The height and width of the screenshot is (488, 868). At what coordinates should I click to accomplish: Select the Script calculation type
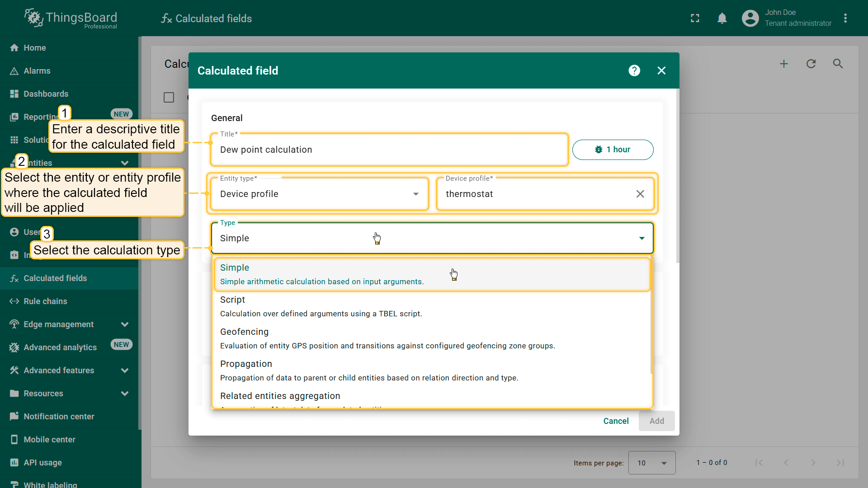pyautogui.click(x=432, y=306)
